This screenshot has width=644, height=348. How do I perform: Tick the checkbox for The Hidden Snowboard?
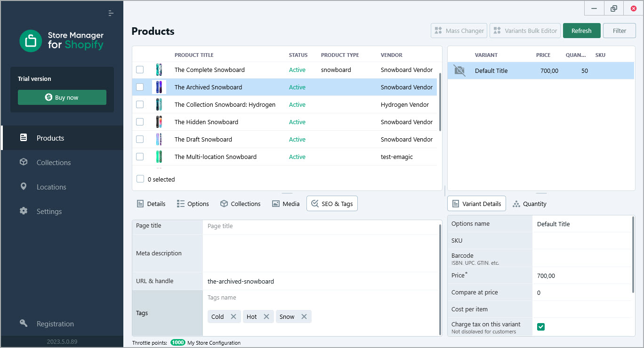click(140, 122)
